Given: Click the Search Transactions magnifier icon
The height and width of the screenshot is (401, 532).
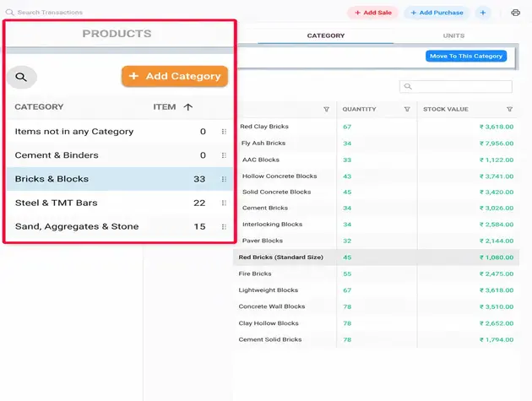Looking at the screenshot, I should click(x=10, y=12).
